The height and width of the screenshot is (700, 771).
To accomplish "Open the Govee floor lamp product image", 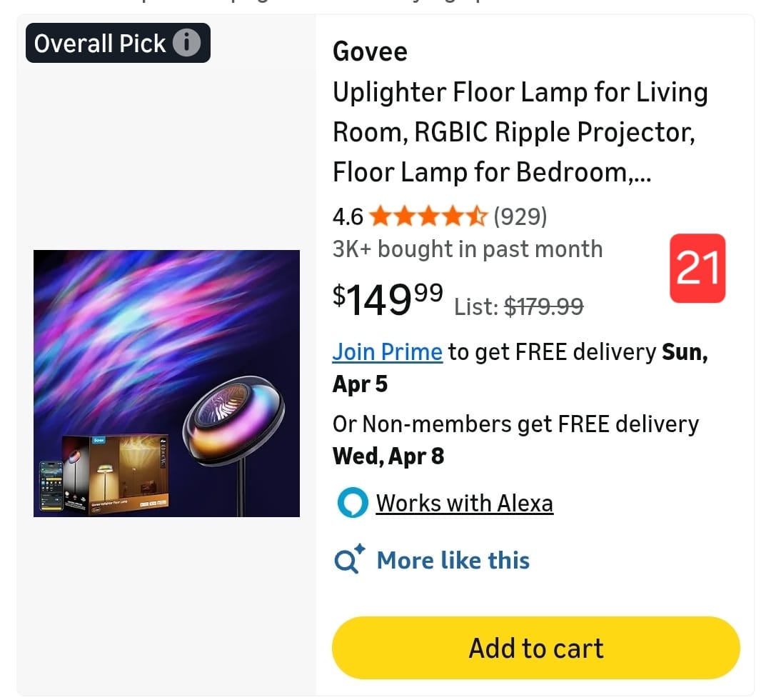I will pos(166,383).
